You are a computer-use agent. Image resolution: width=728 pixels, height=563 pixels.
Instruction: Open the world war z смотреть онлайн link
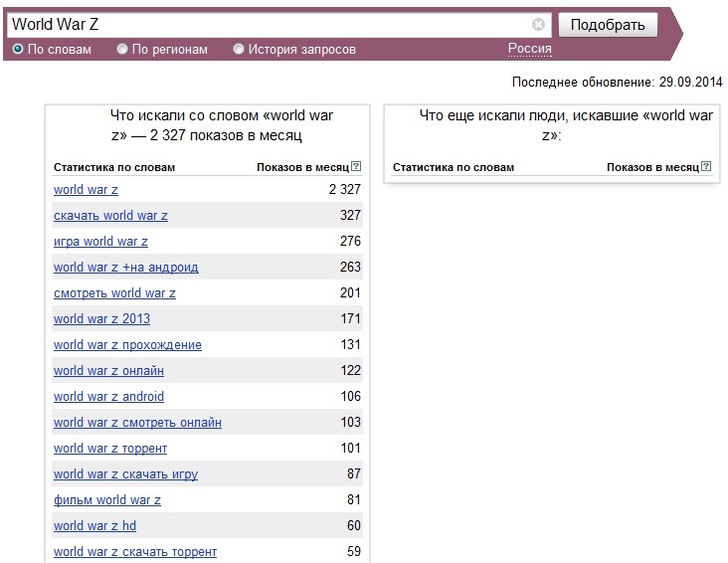tap(137, 422)
